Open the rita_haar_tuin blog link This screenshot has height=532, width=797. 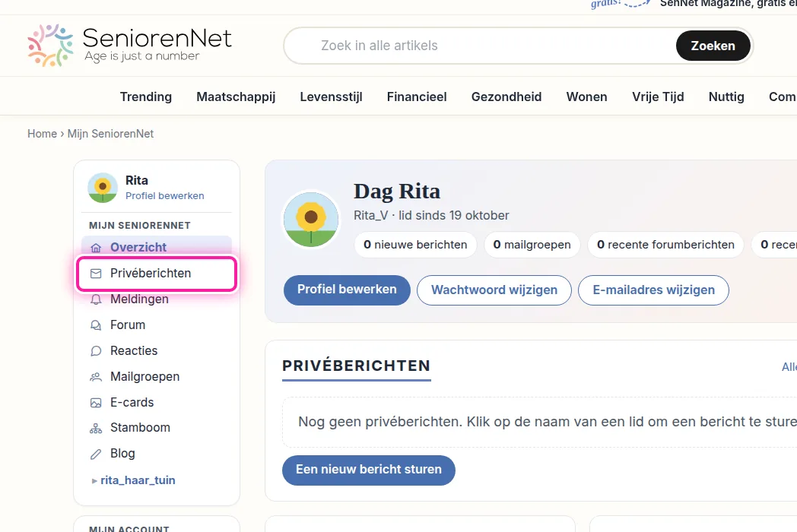pos(138,480)
